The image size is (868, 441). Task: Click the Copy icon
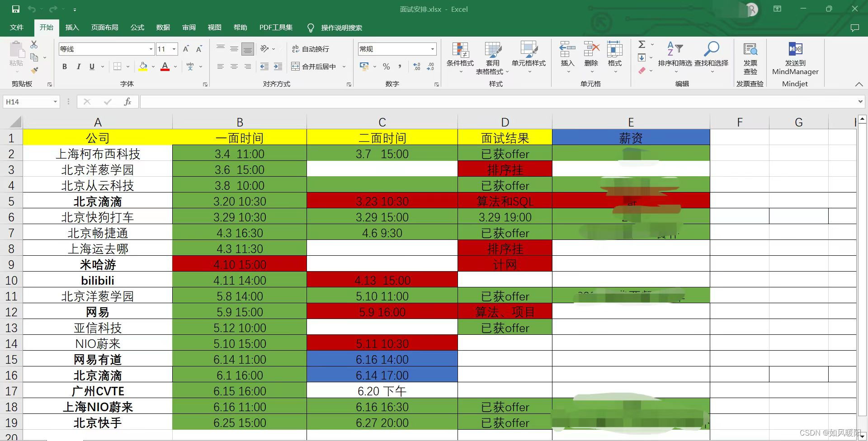pos(34,57)
